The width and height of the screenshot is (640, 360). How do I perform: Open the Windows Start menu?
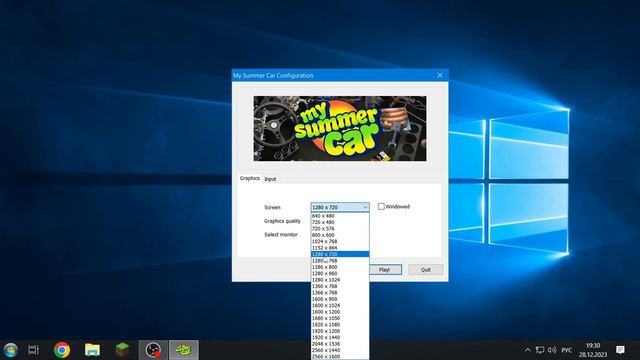(x=10, y=350)
